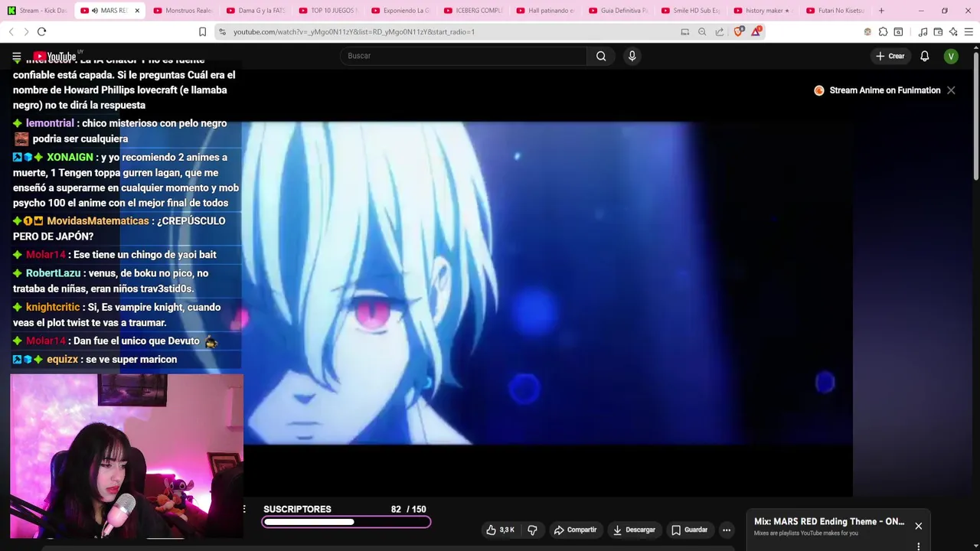Click the Descargar download button
The width and height of the screenshot is (980, 551).
[x=633, y=530]
